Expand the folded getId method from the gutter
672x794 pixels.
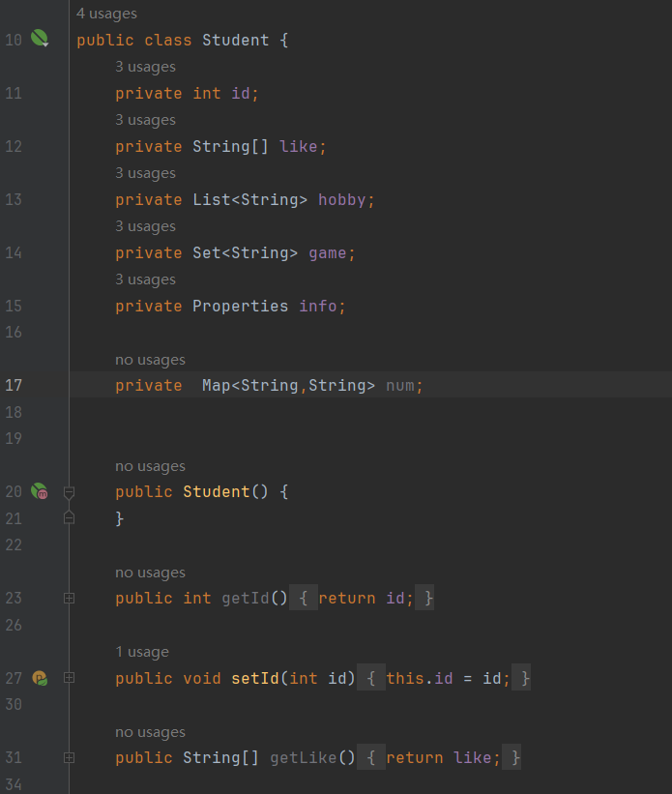[x=69, y=599]
